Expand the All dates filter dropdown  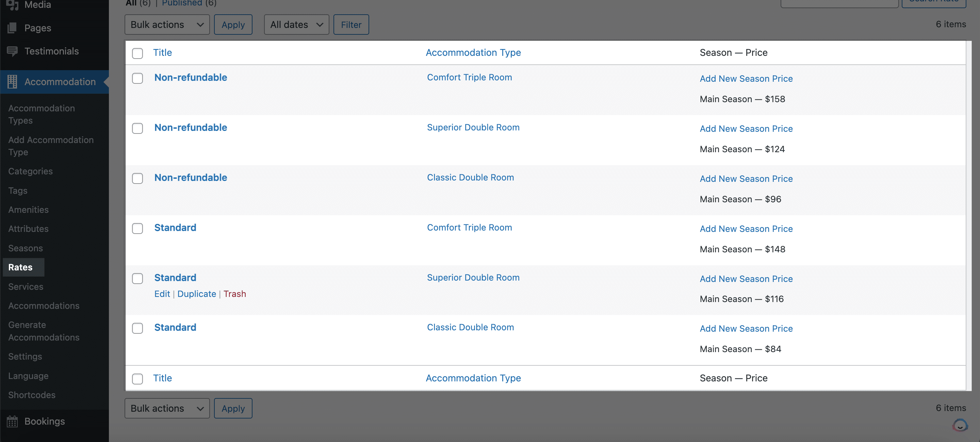[x=296, y=25]
